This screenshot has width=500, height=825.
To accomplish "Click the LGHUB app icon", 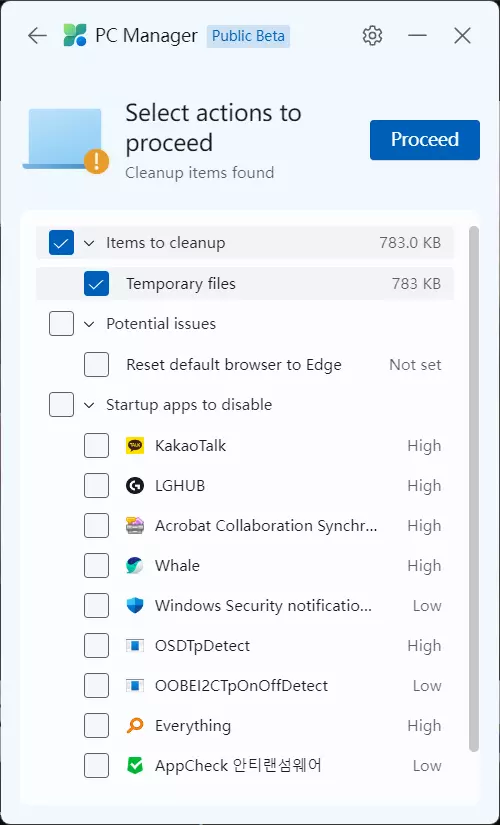I will tap(135, 486).
